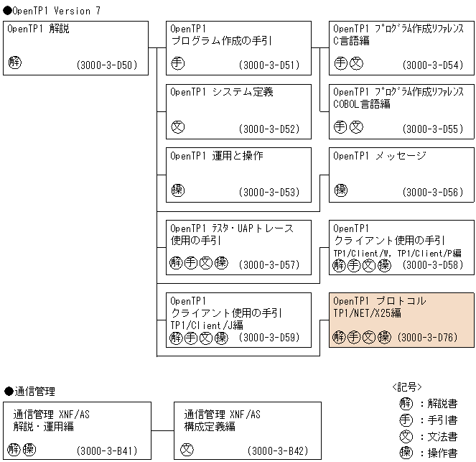476x462 pixels.
Task: Select the 'TP1/NET/X25編' subtitle
Action: pyautogui.click(x=367, y=313)
